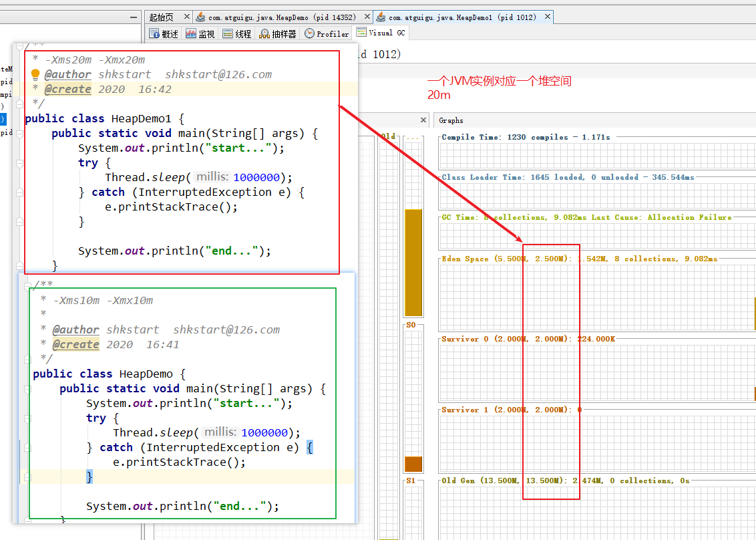Click the highlighted closing brace in HeapDemo
This screenshot has width=756, height=540.
(x=89, y=477)
